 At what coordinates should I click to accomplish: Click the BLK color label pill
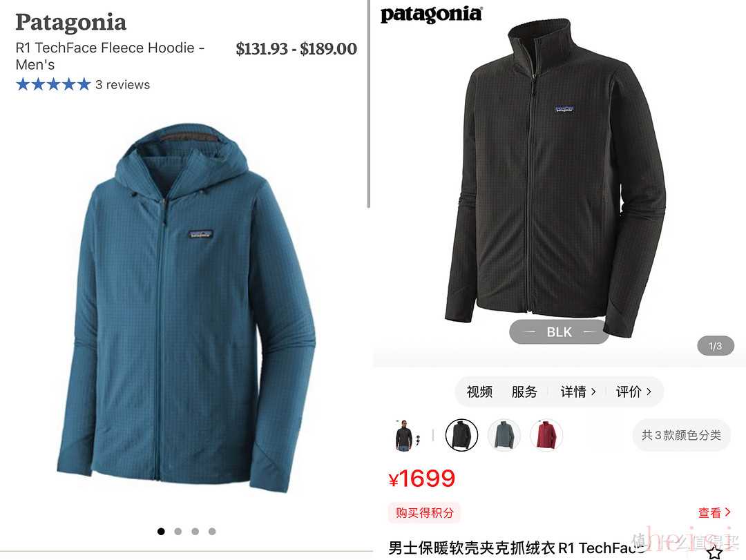point(559,331)
